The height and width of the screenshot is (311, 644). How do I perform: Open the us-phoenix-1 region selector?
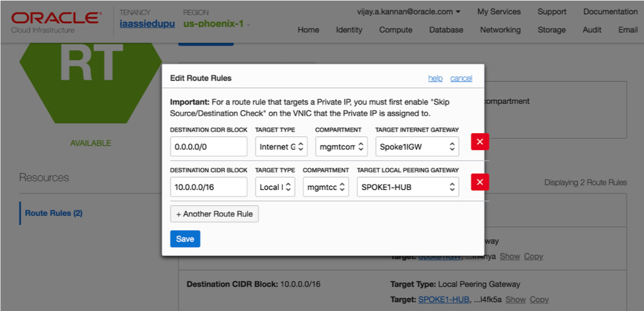tap(216, 24)
